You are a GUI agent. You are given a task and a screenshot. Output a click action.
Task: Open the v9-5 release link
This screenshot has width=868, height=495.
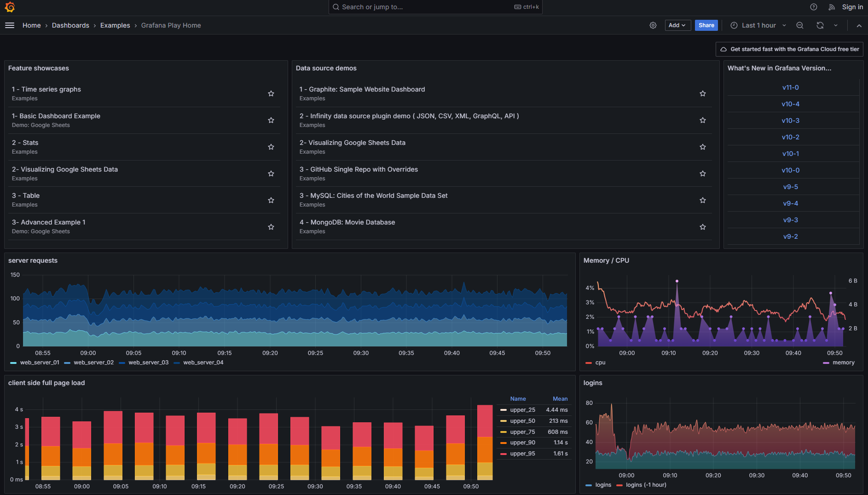[x=790, y=187]
